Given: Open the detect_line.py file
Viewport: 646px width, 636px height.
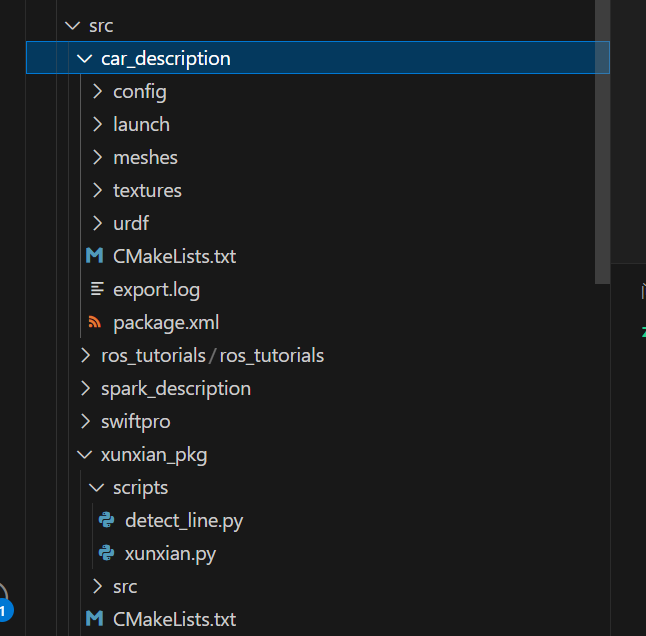Looking at the screenshot, I should (x=184, y=521).
